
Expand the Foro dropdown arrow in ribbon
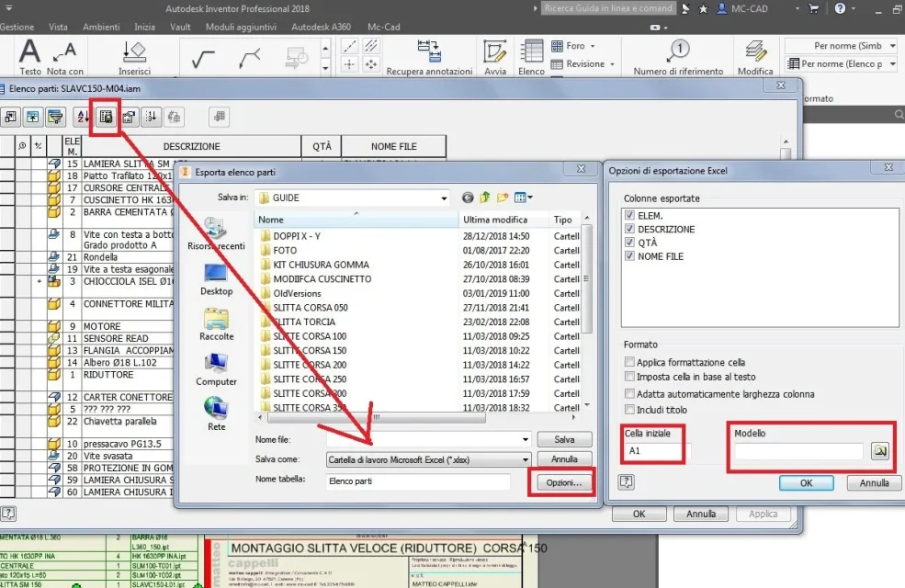coord(593,46)
